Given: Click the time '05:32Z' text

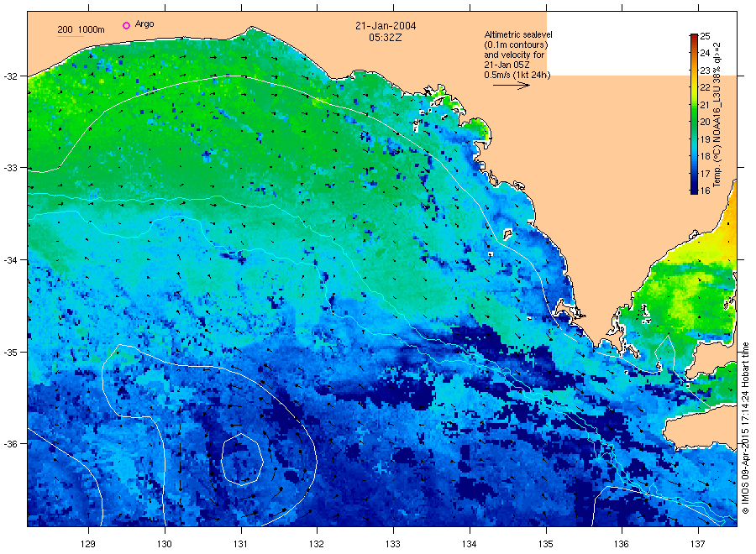Looking at the screenshot, I should click(385, 37).
